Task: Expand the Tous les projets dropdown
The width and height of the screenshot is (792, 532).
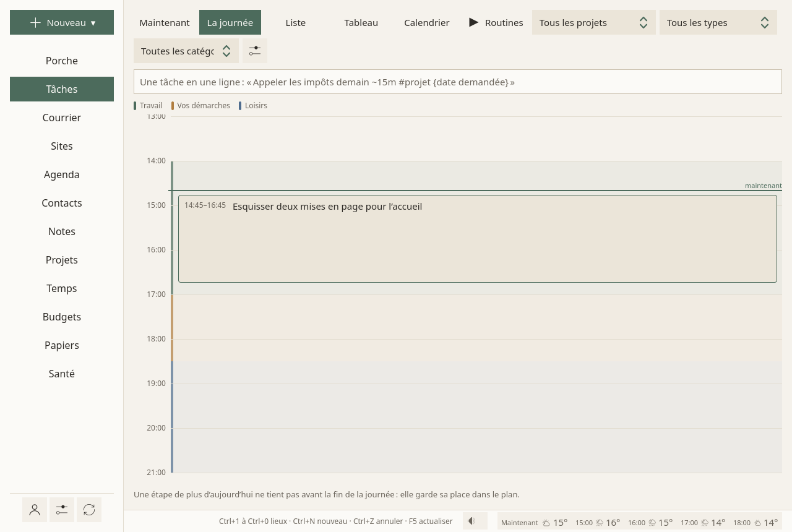Action: 594,22
